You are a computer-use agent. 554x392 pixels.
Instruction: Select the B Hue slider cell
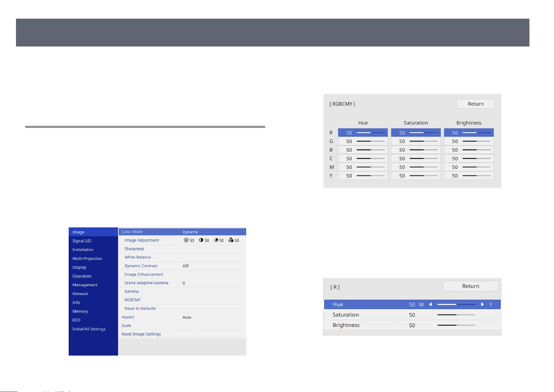[x=363, y=150]
